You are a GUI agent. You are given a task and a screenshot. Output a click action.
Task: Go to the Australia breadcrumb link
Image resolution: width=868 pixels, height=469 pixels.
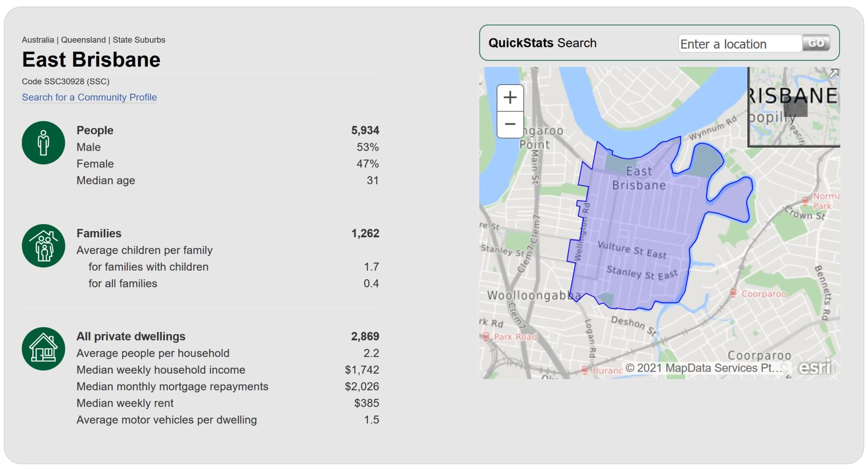click(x=39, y=40)
